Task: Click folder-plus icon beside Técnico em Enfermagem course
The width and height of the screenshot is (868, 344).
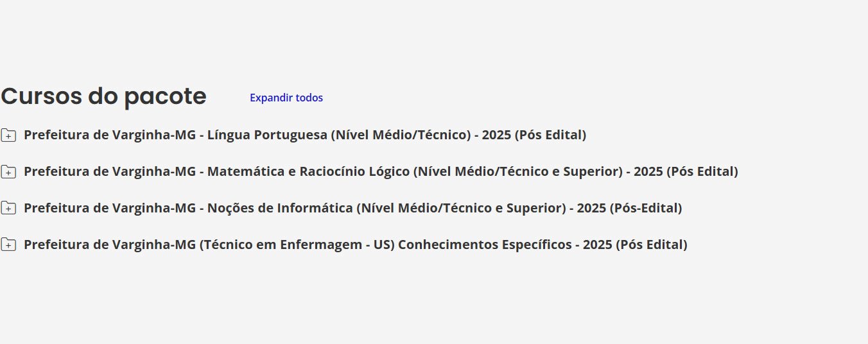Action: (x=8, y=245)
